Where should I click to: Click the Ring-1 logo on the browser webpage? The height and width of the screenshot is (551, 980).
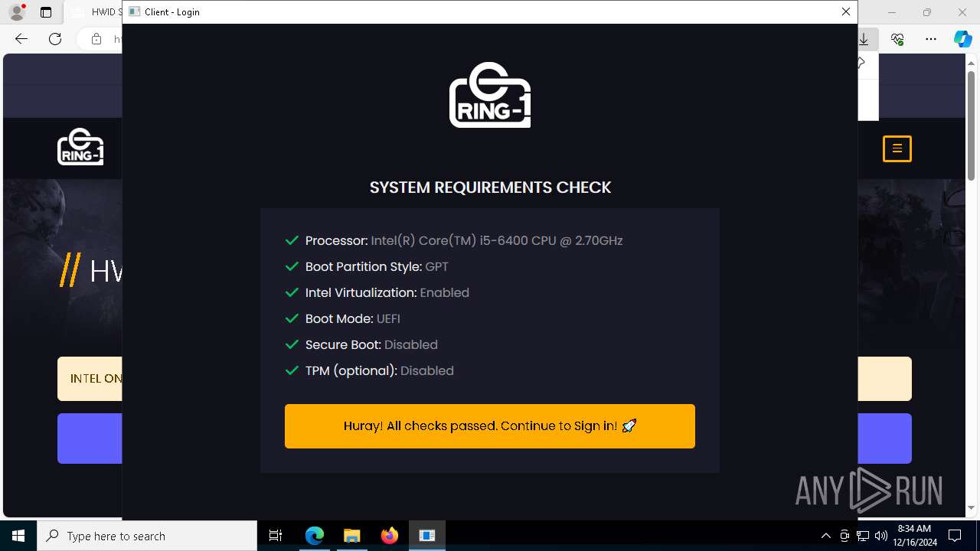(x=80, y=146)
